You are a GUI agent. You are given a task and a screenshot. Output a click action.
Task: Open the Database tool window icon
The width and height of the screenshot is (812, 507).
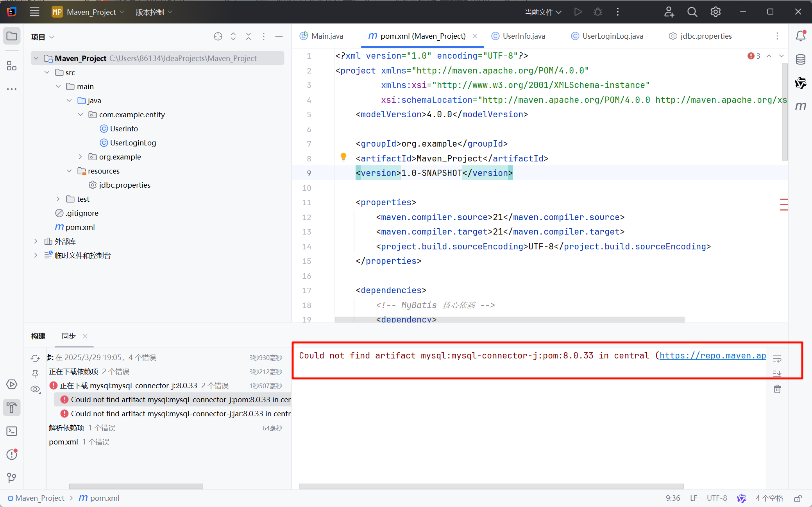point(800,59)
